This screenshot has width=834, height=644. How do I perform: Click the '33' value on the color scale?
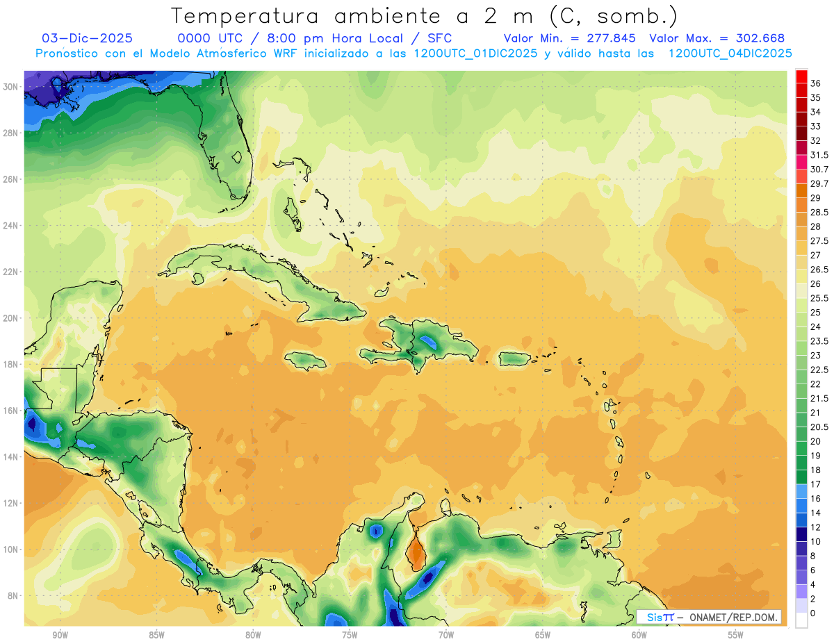click(816, 126)
